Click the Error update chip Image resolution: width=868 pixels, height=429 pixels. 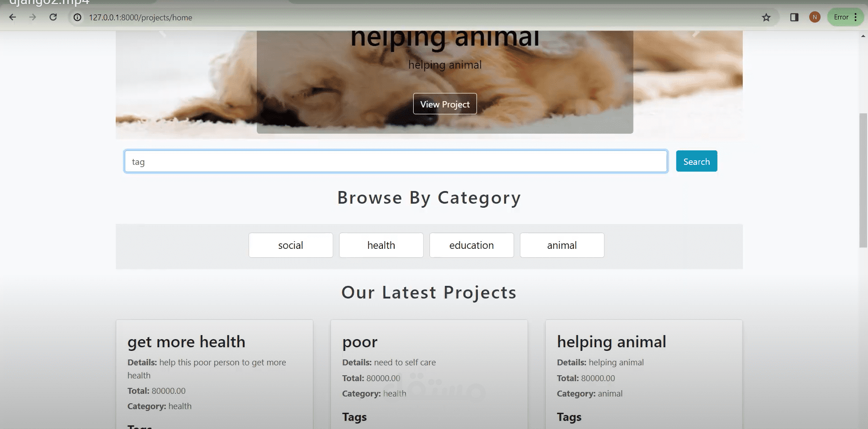[841, 17]
